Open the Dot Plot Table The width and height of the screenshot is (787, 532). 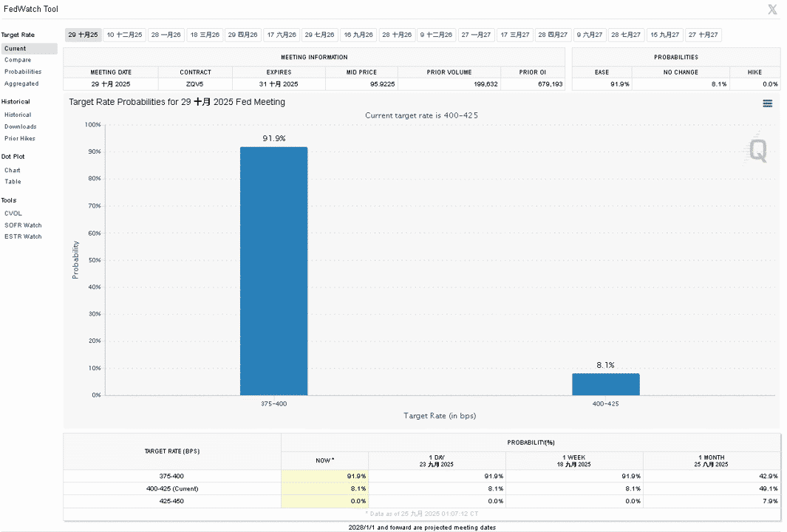pos(13,182)
